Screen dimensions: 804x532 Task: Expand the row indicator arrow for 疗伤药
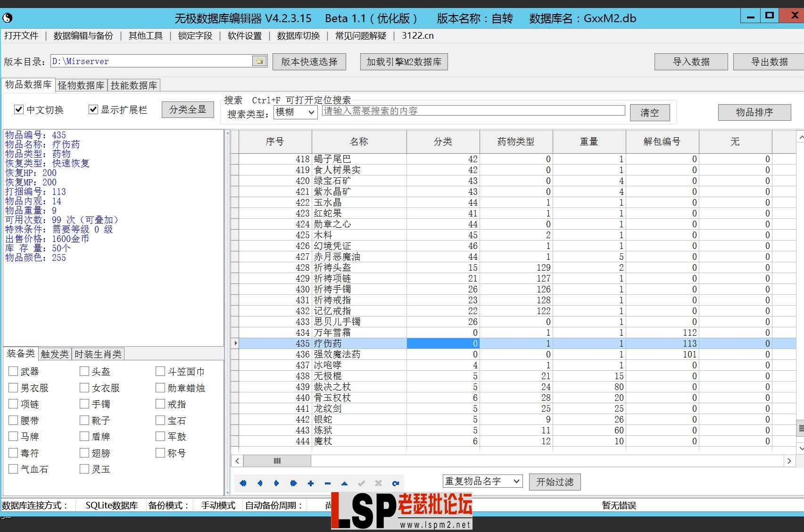click(235, 343)
